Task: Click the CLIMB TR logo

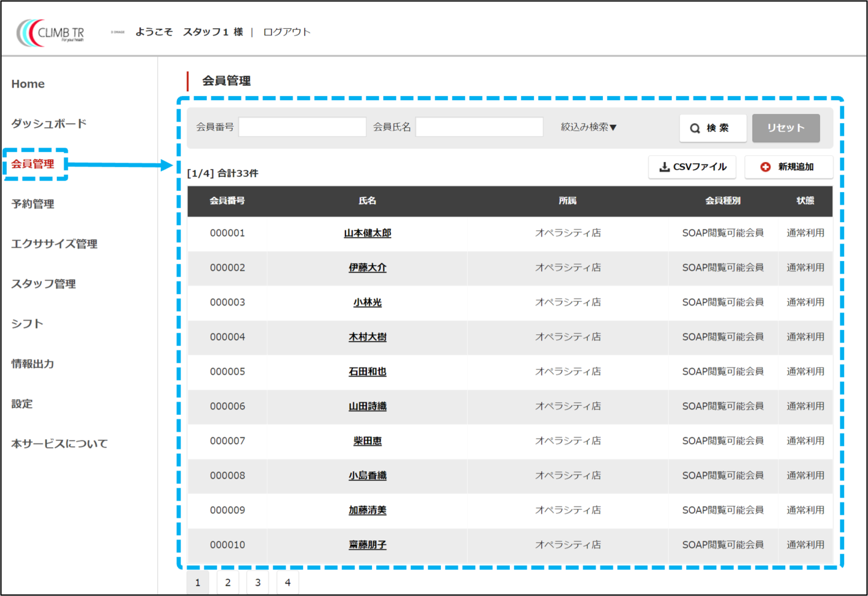Action: click(50, 32)
